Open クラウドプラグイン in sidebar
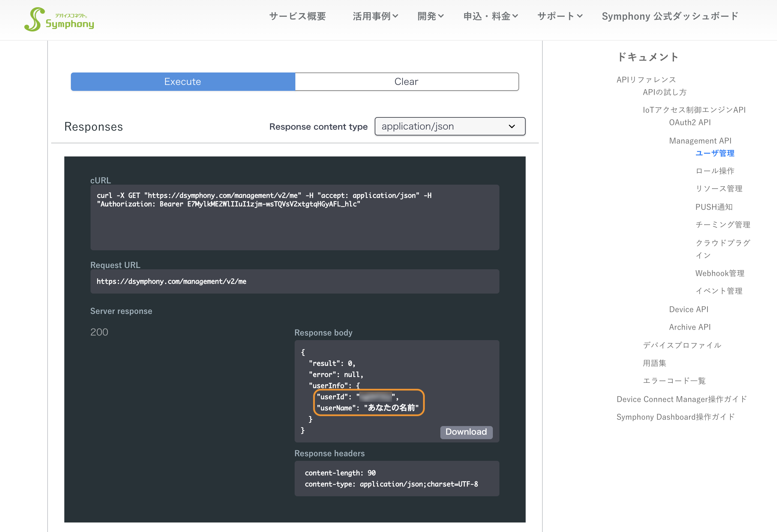Screen dimensions: 777x532 [x=723, y=249]
